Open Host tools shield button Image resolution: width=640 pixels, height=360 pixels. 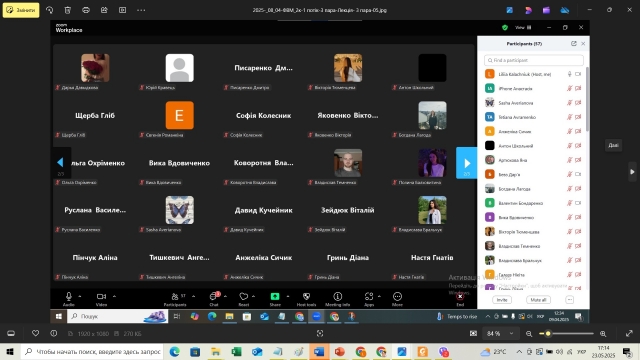pyautogui.click(x=306, y=299)
